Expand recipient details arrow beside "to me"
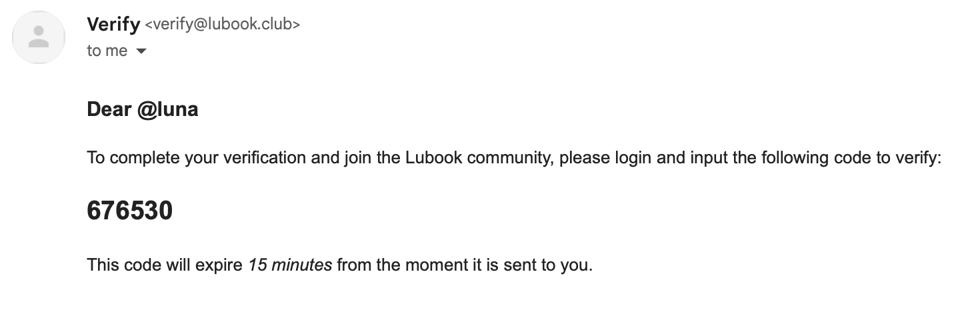The image size is (980, 312). click(x=141, y=51)
